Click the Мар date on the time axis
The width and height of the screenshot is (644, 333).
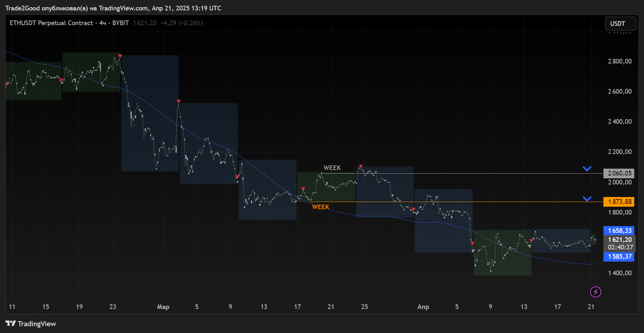coord(163,307)
